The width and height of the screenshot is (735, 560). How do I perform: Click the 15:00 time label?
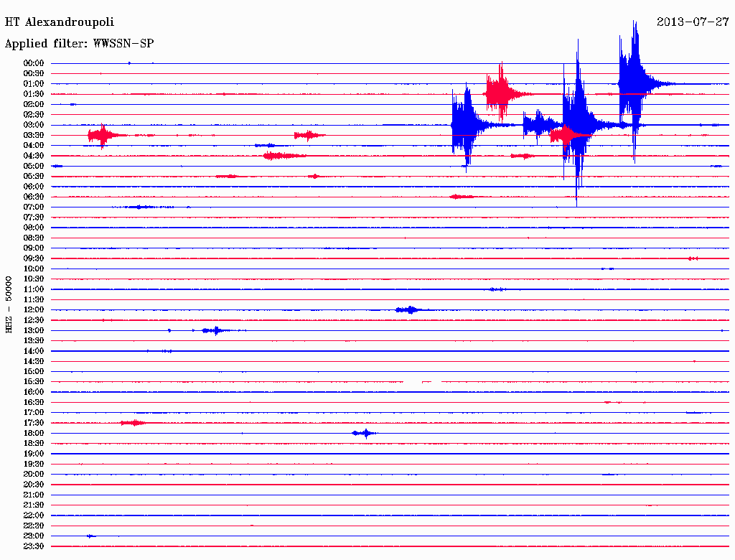(34, 371)
